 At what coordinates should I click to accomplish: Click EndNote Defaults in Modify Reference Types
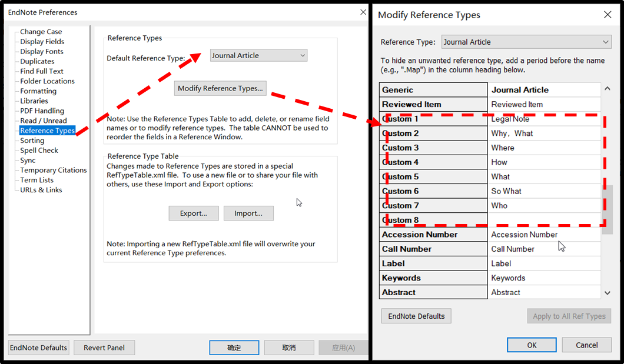[x=416, y=316]
